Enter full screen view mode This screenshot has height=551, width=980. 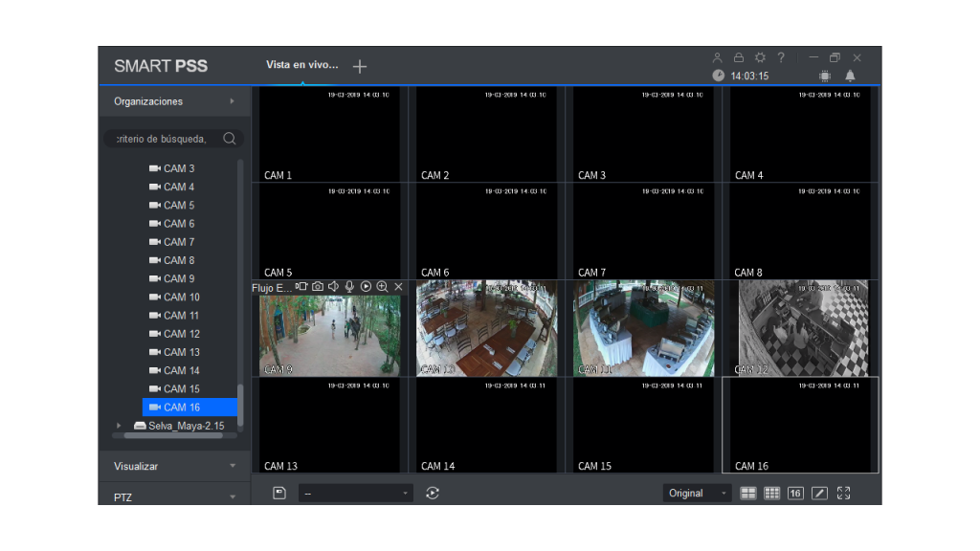(844, 493)
